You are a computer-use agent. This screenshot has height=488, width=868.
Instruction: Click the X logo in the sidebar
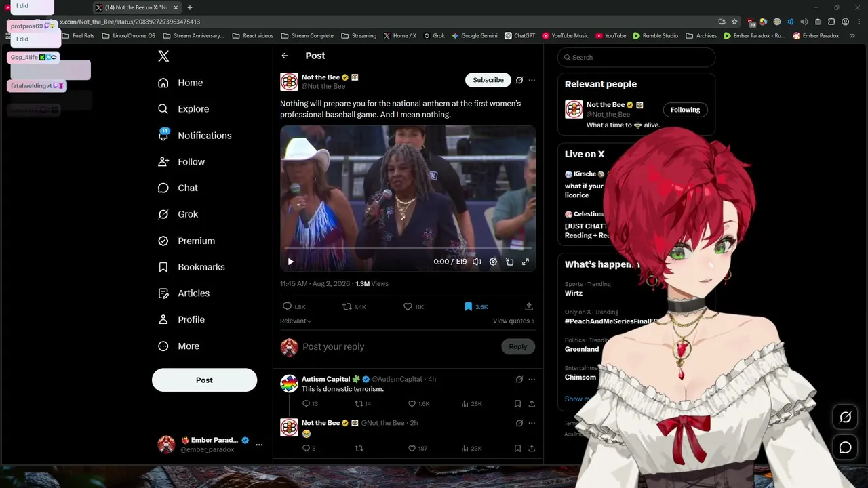coord(163,56)
